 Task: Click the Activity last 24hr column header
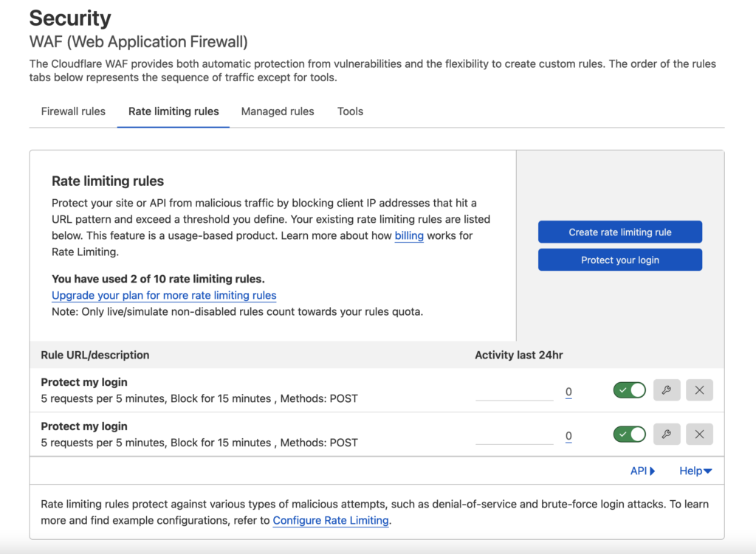click(x=519, y=355)
